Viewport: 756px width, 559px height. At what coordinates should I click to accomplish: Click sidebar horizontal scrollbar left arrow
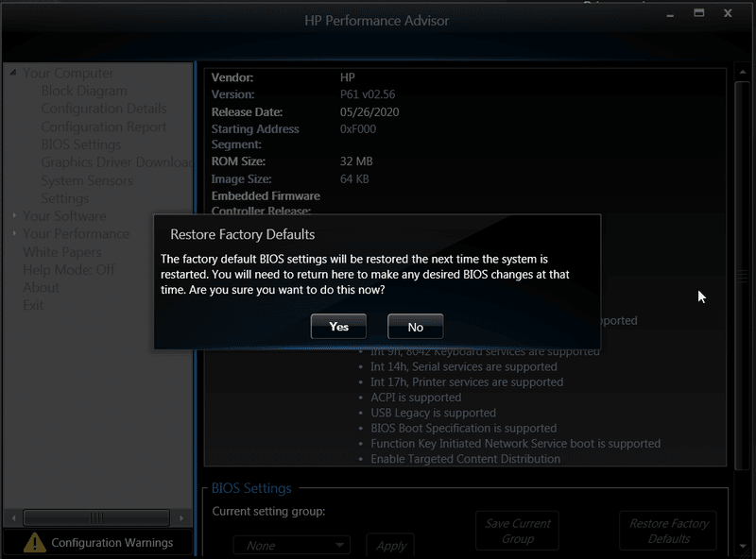pos(13,518)
